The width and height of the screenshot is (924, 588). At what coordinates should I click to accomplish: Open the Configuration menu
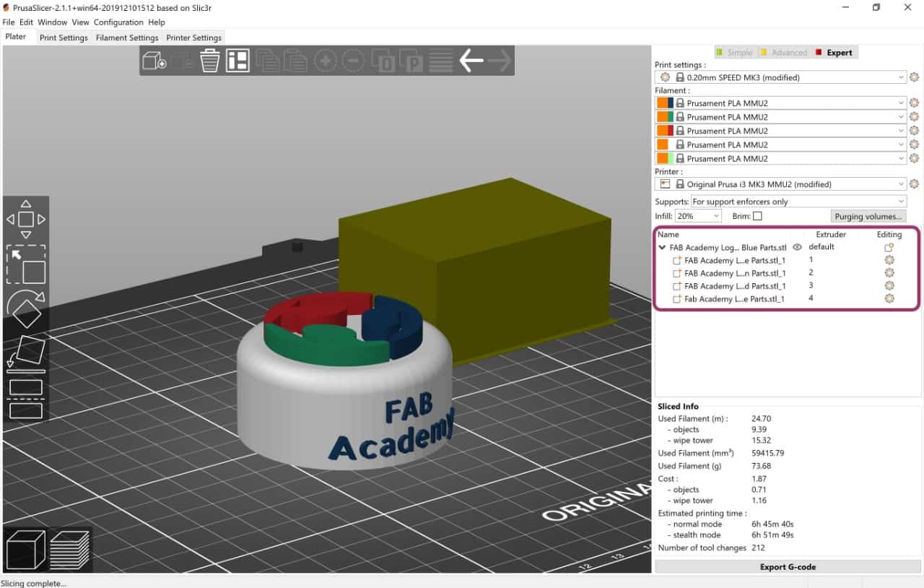pos(119,22)
